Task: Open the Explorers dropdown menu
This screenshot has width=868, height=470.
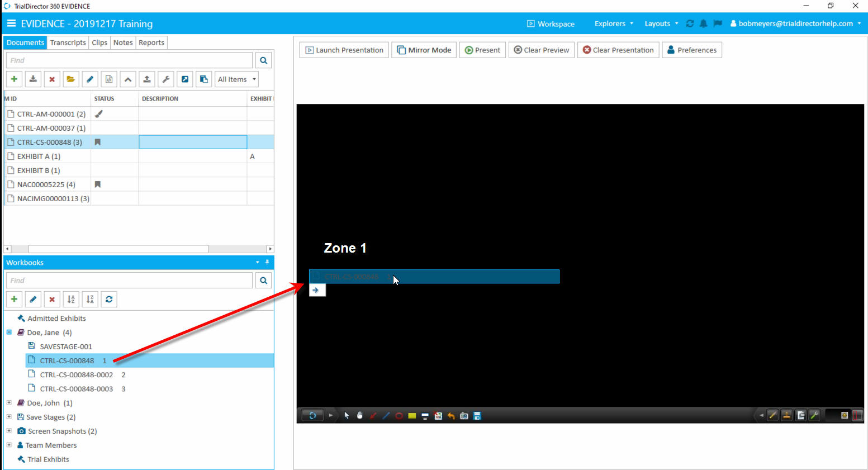Action: click(614, 23)
